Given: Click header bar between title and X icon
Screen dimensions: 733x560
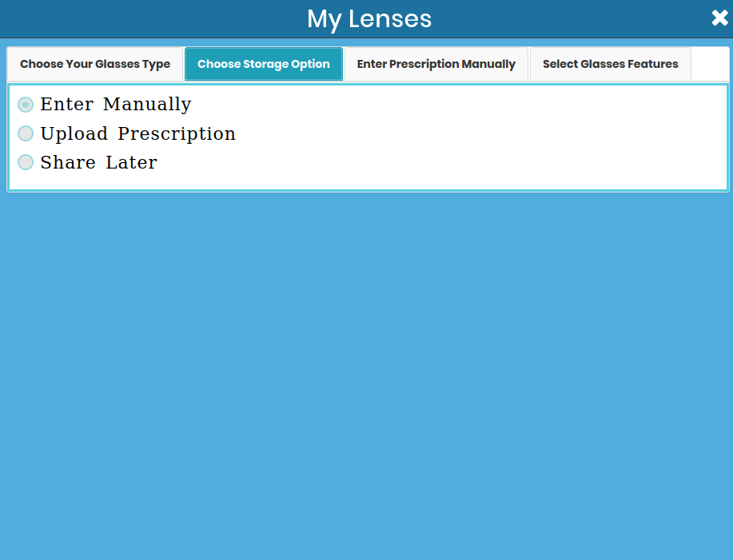Looking at the screenshot, I should [568, 18].
